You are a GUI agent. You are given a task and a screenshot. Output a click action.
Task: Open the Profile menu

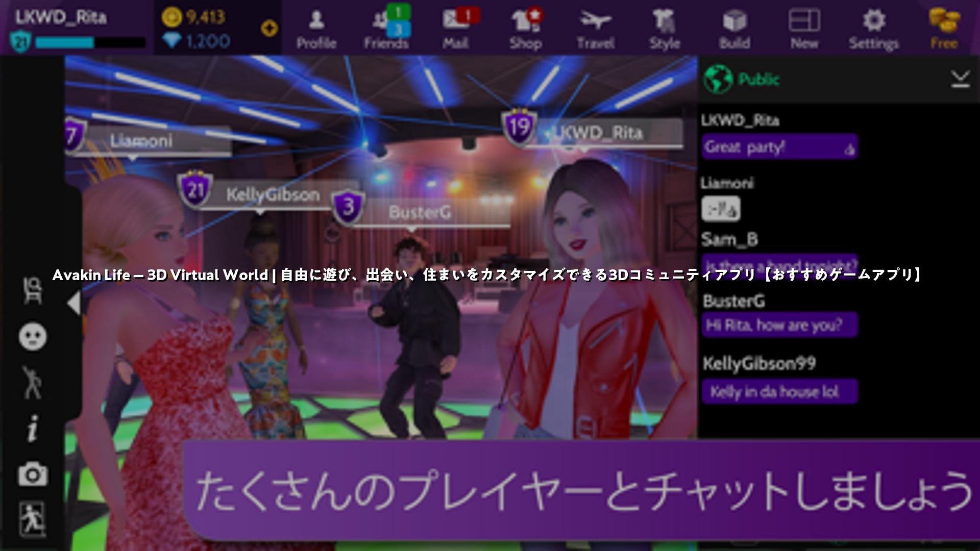click(316, 29)
